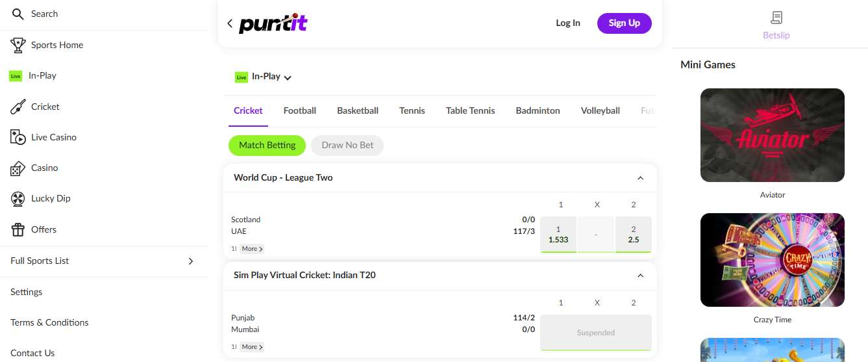Screen dimensions: 868x362
Task: Open the Live Casino icon
Action: coord(18,137)
